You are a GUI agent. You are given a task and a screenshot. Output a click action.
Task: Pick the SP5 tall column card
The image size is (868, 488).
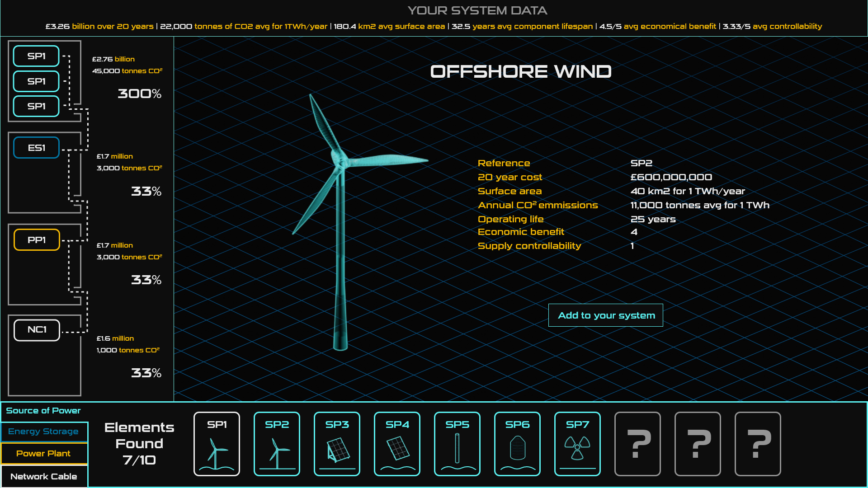click(457, 444)
